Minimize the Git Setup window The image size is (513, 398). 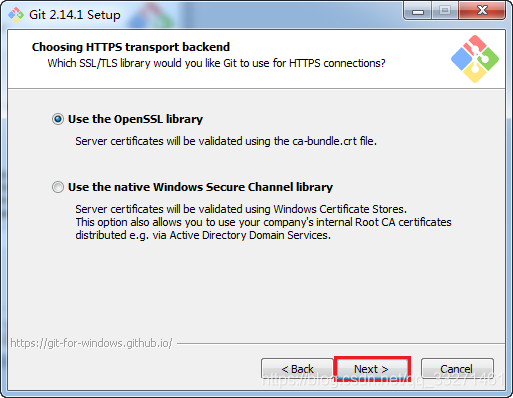click(x=418, y=11)
